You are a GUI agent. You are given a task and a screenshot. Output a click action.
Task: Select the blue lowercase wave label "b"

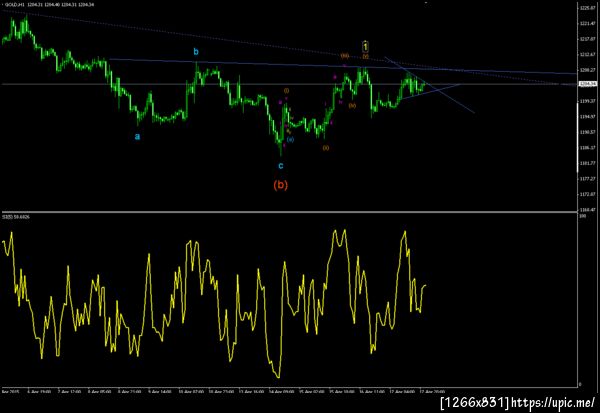click(196, 52)
